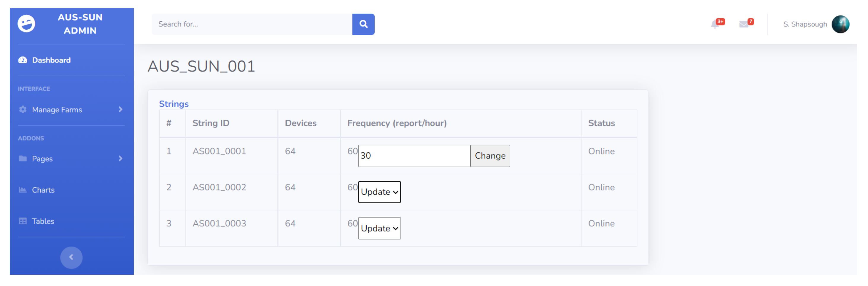The width and height of the screenshot is (868, 286).
Task: Expand the Manage Farms chevron
Action: click(120, 110)
